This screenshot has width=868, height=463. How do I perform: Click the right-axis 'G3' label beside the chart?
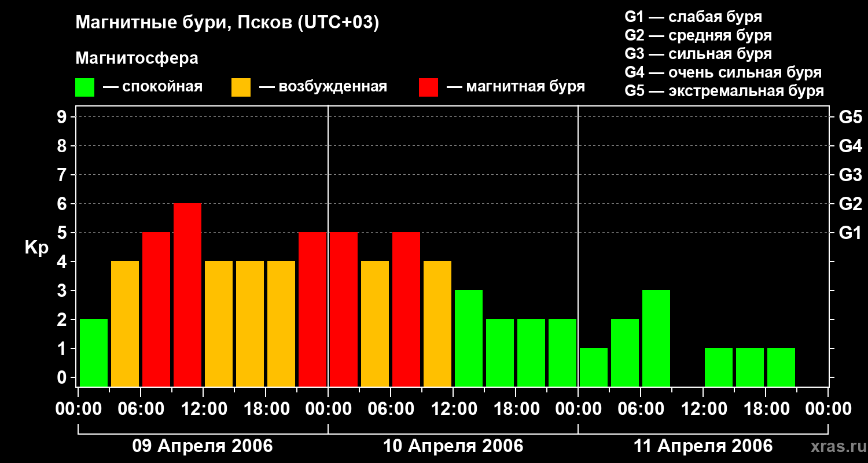click(x=850, y=175)
